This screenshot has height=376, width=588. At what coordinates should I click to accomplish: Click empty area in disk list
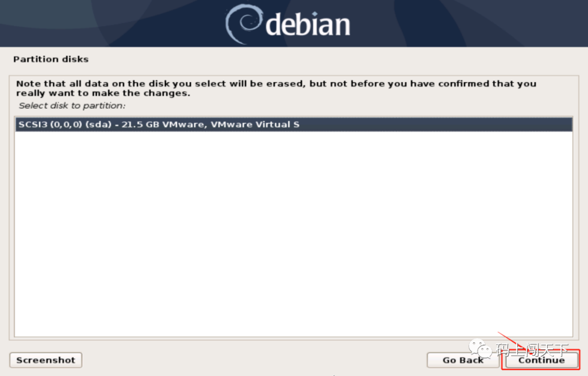point(293,232)
